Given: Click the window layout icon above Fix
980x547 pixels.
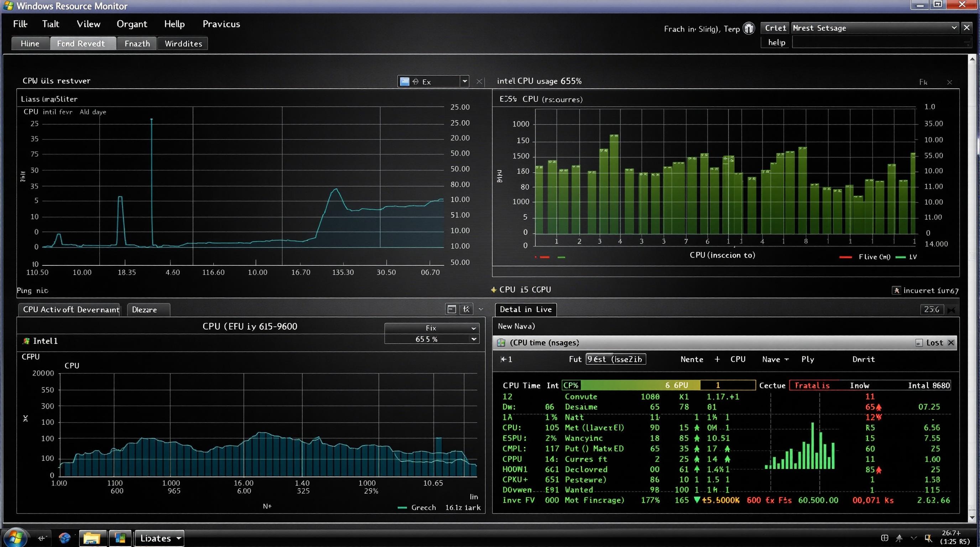Looking at the screenshot, I should (451, 309).
